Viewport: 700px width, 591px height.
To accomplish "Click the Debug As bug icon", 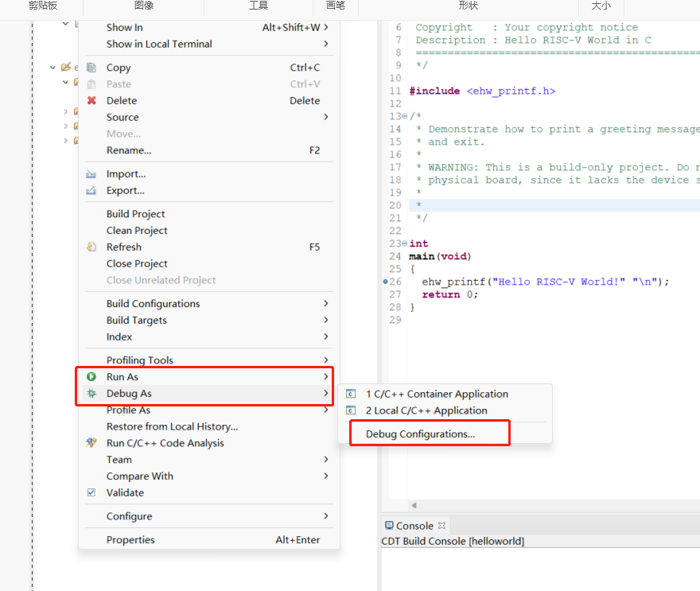I will click(91, 394).
